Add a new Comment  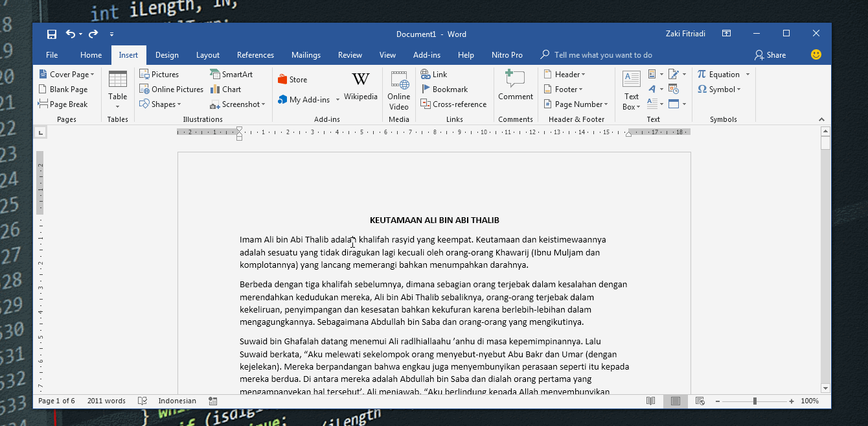pyautogui.click(x=516, y=86)
